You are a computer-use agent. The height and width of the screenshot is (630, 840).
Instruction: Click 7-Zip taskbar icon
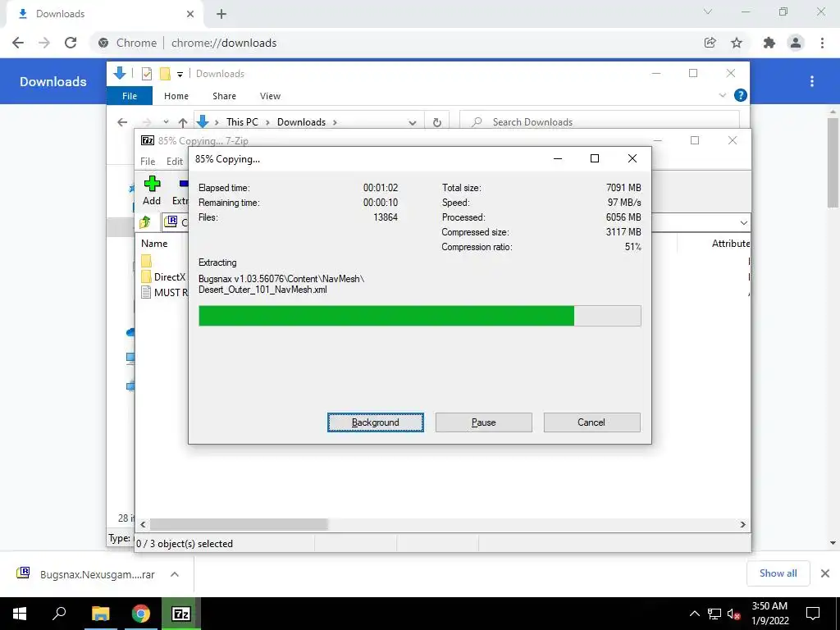point(181,614)
